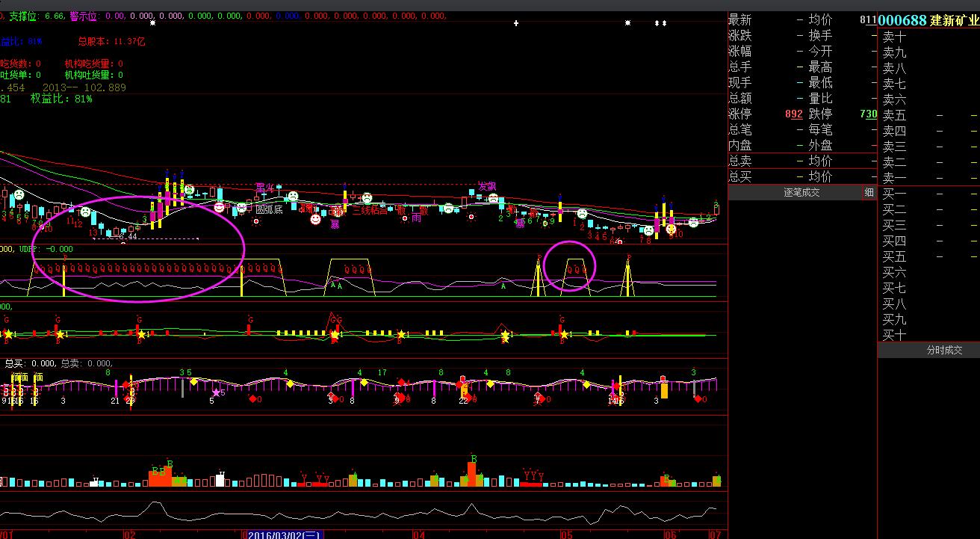Click the green smiley icon near the February peak
Image resolution: width=980 pixels, height=539 pixels.
click(189, 191)
